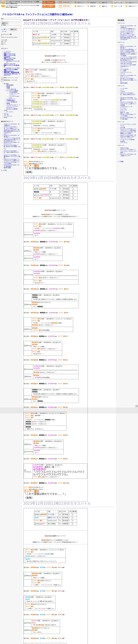This screenshot has height=644, width=138.
Task: Open アネモネ in update history
Action: 123,91
